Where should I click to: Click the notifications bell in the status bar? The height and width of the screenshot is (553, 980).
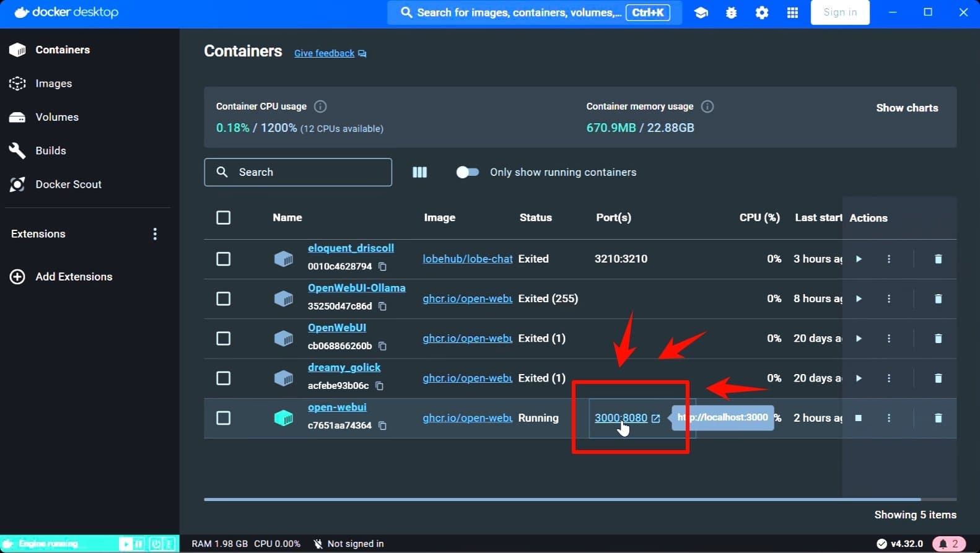click(x=948, y=544)
